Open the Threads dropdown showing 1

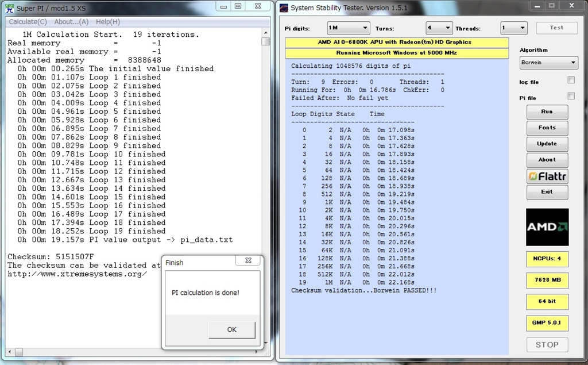pyautogui.click(x=514, y=28)
